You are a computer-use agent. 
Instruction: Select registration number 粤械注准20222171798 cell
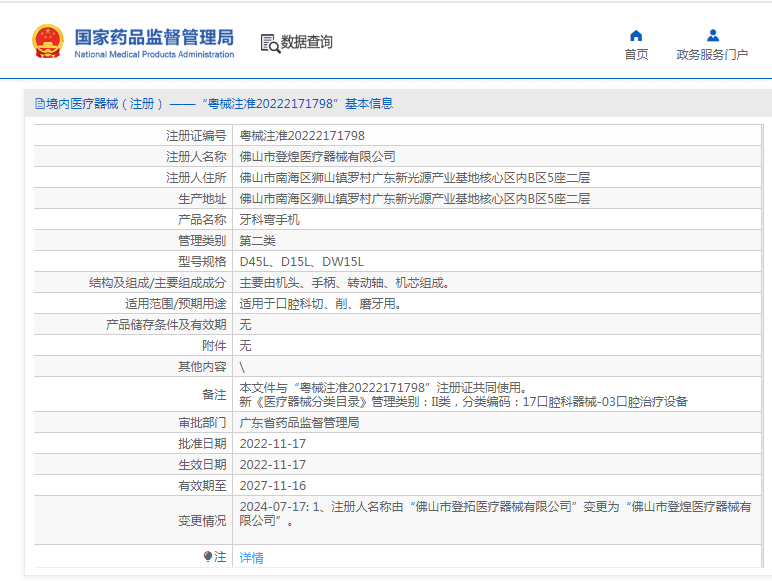(x=302, y=135)
